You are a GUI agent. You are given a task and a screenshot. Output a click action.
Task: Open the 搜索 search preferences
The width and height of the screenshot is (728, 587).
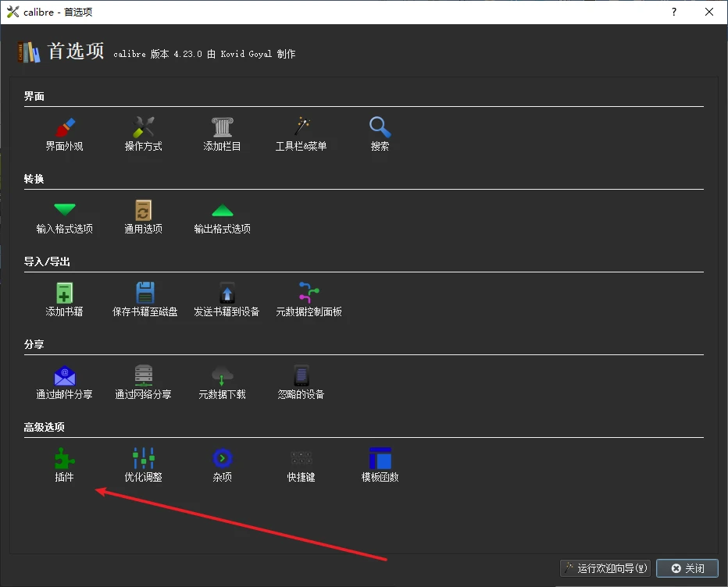pos(380,134)
